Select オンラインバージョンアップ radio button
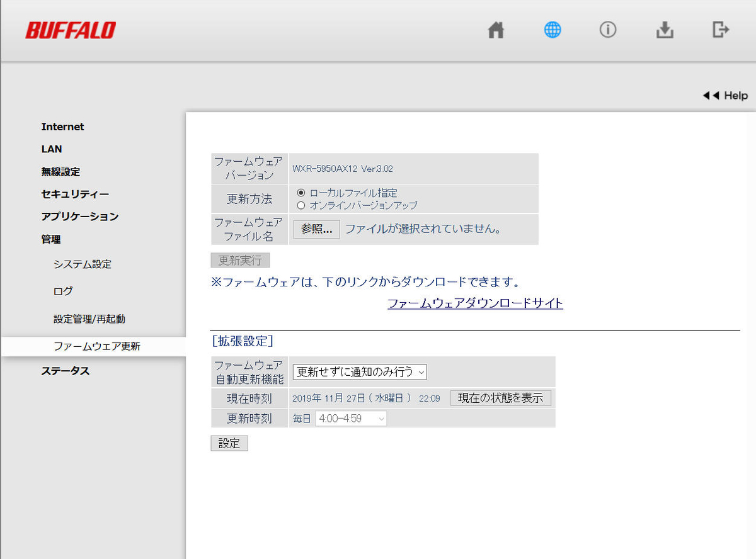The image size is (756, 559). pos(301,205)
